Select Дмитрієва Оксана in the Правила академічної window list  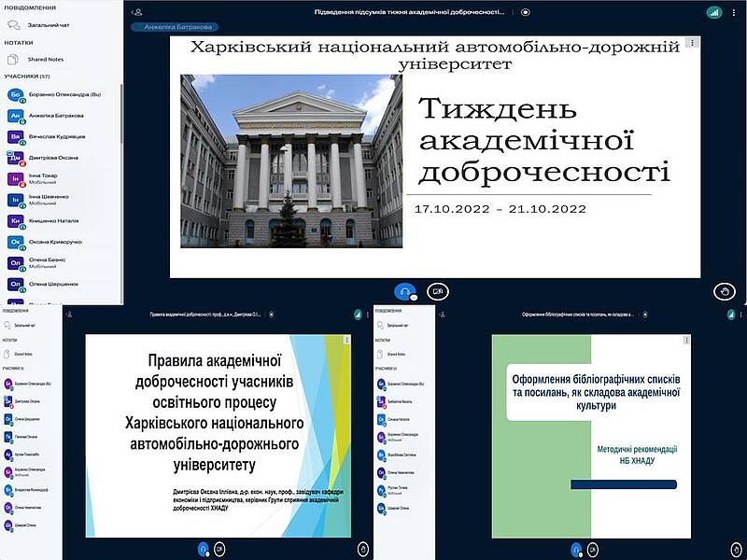[21, 401]
